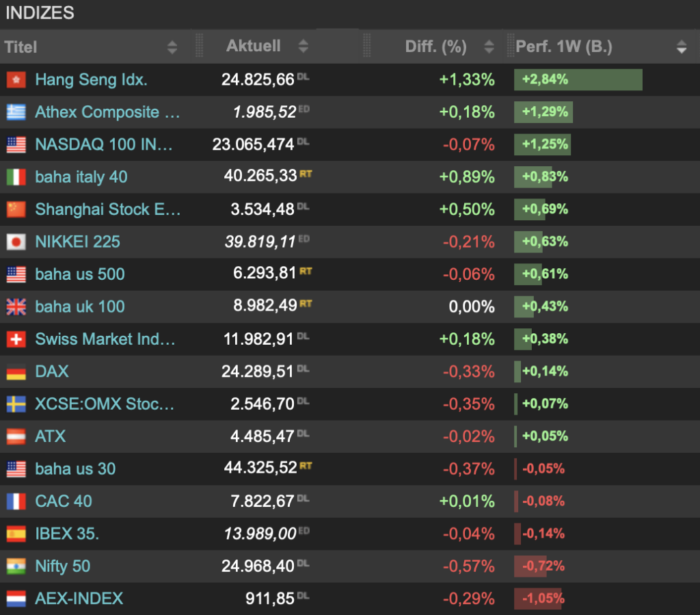Click the RT badge next to 40.265,33

(306, 174)
